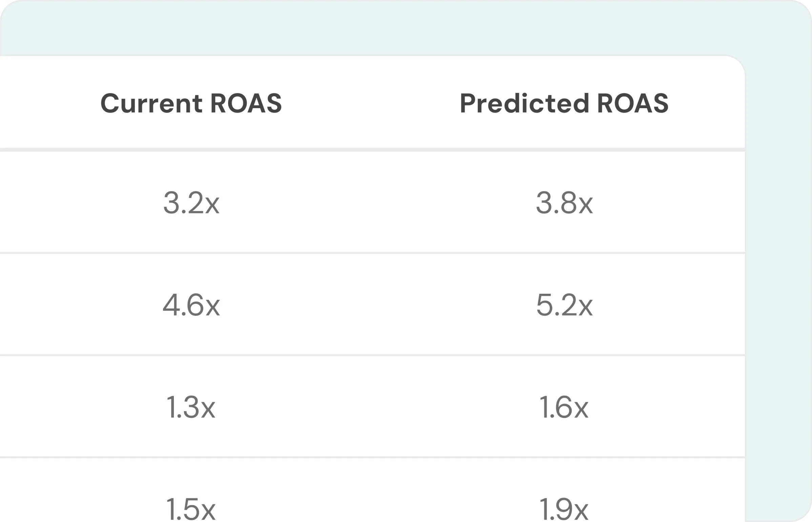Click the empty space between the two column headers
Screen dimensions: 812x522
click(371, 103)
